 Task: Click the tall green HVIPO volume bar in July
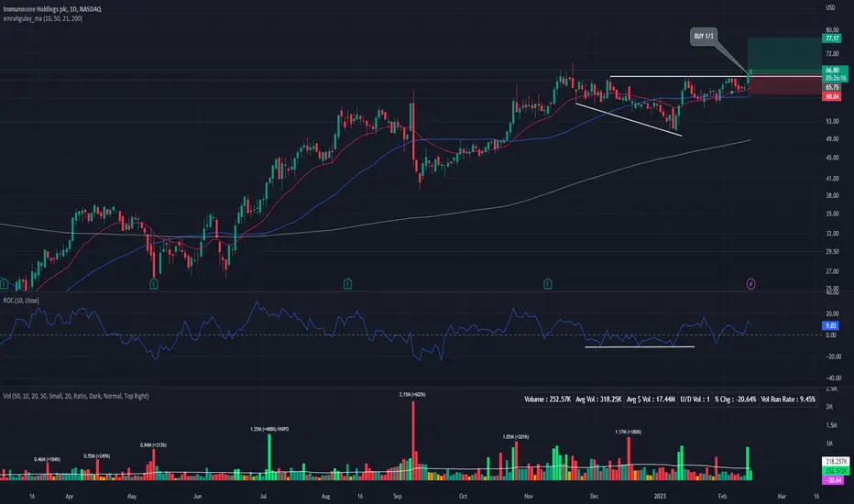[269, 456]
